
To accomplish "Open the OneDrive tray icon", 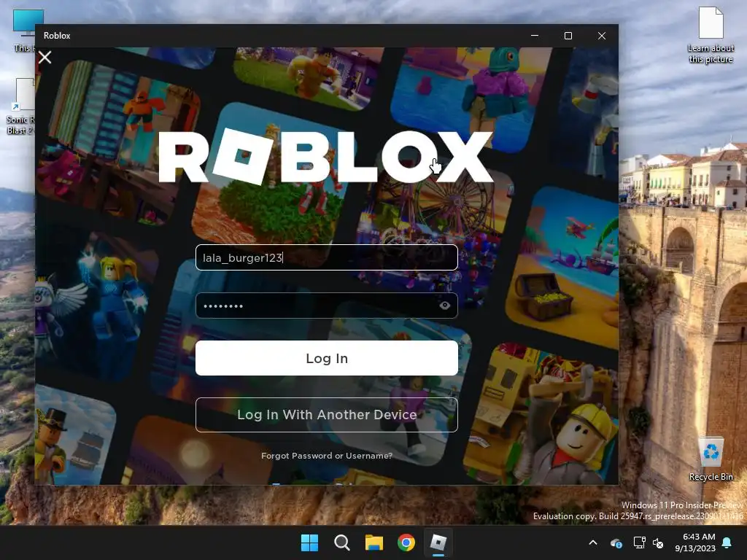I will [x=616, y=542].
